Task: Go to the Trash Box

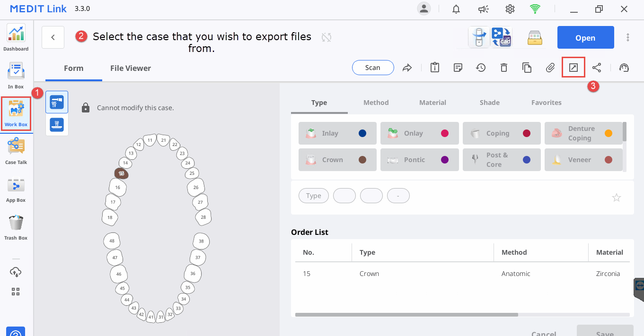Action: point(16,227)
